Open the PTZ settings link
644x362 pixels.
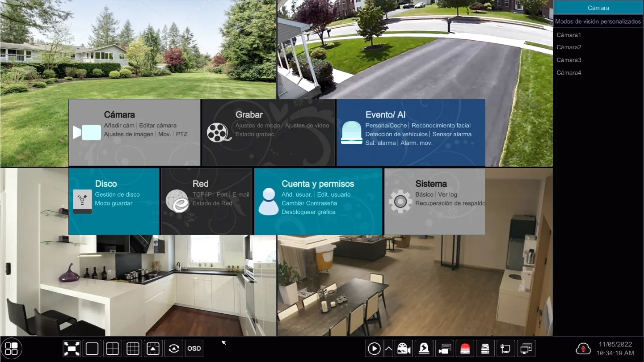pyautogui.click(x=181, y=134)
